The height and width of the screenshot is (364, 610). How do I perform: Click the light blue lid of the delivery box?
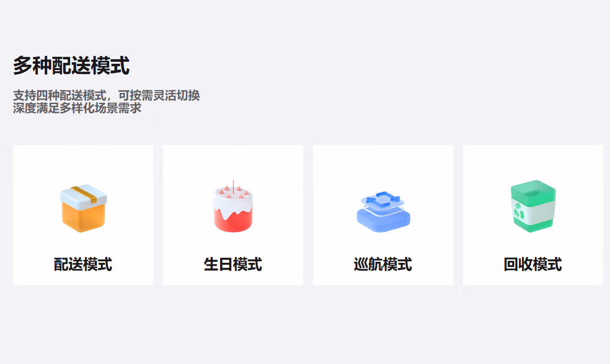tap(84, 195)
